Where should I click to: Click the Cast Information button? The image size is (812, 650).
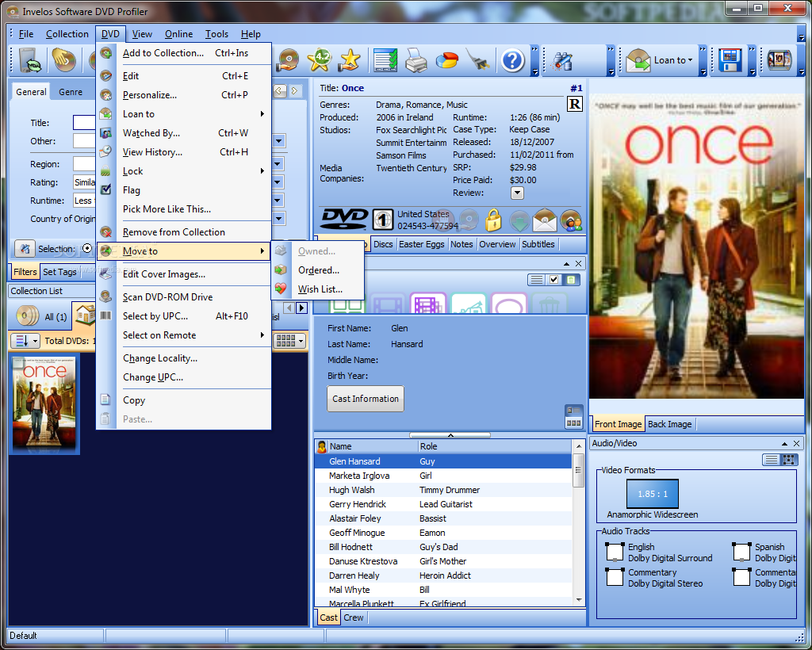pyautogui.click(x=365, y=399)
